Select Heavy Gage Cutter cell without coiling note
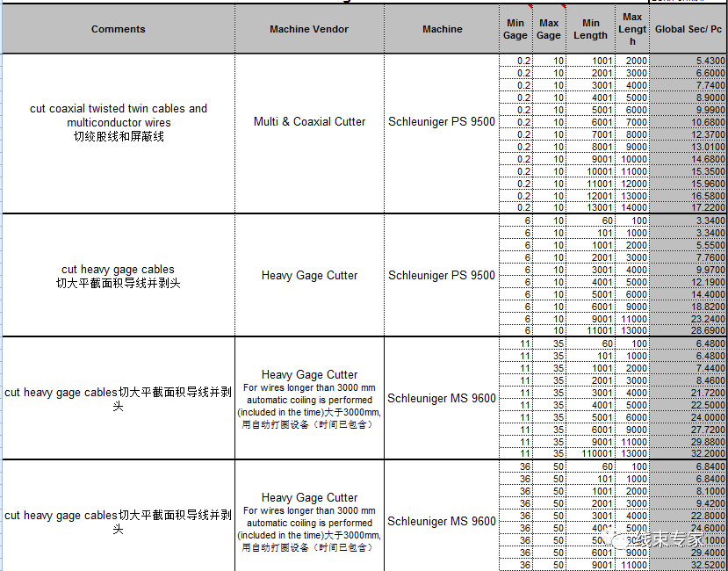This screenshot has width=728, height=571. tap(309, 276)
